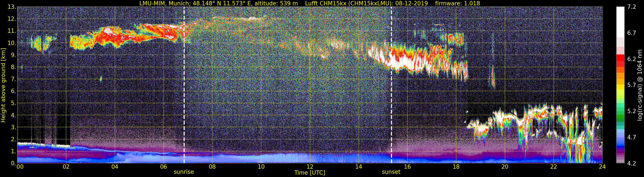Click the time axis tick label "04"
644x177 pixels.
click(x=115, y=167)
